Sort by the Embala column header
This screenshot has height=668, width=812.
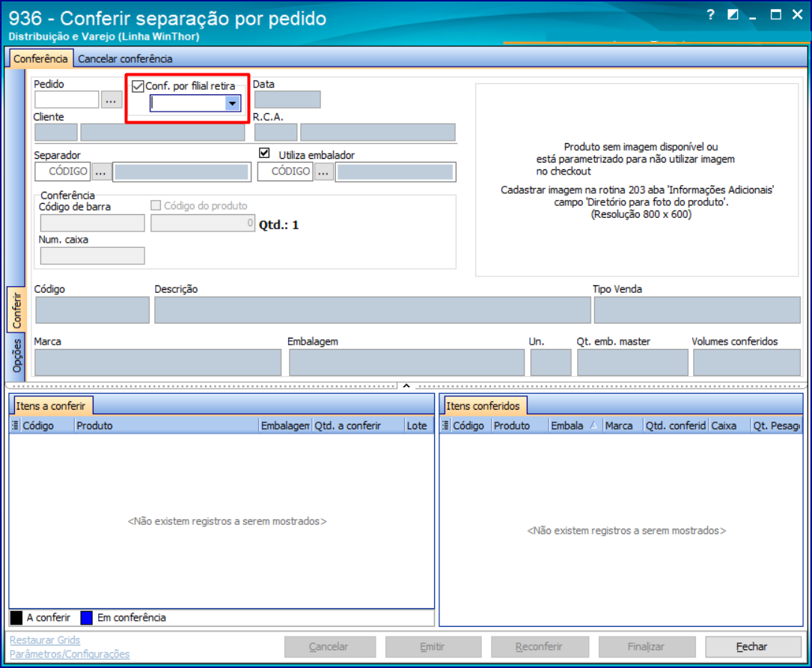click(574, 425)
